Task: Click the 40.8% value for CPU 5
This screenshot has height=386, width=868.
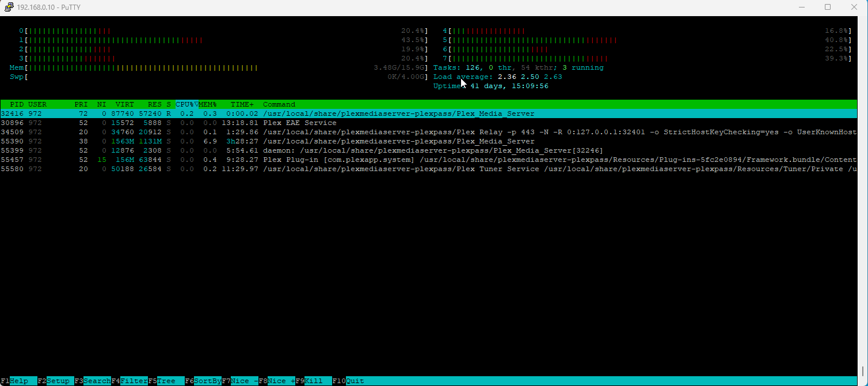Action: (836, 40)
